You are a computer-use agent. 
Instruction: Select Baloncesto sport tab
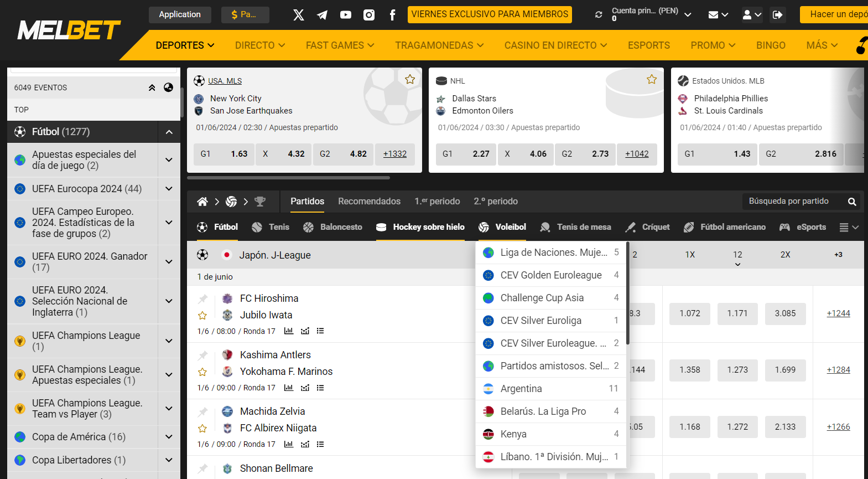click(x=332, y=227)
